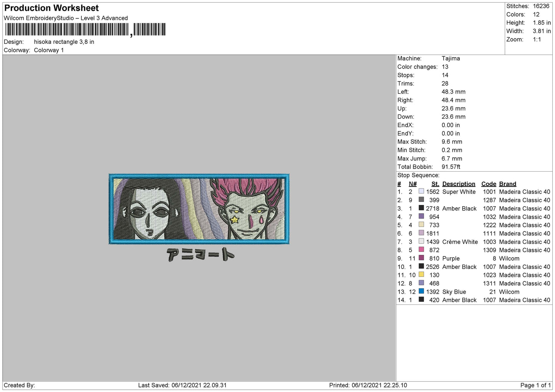Click the design barcode at top
Viewport: 555px width, 392px height.
coord(85,30)
